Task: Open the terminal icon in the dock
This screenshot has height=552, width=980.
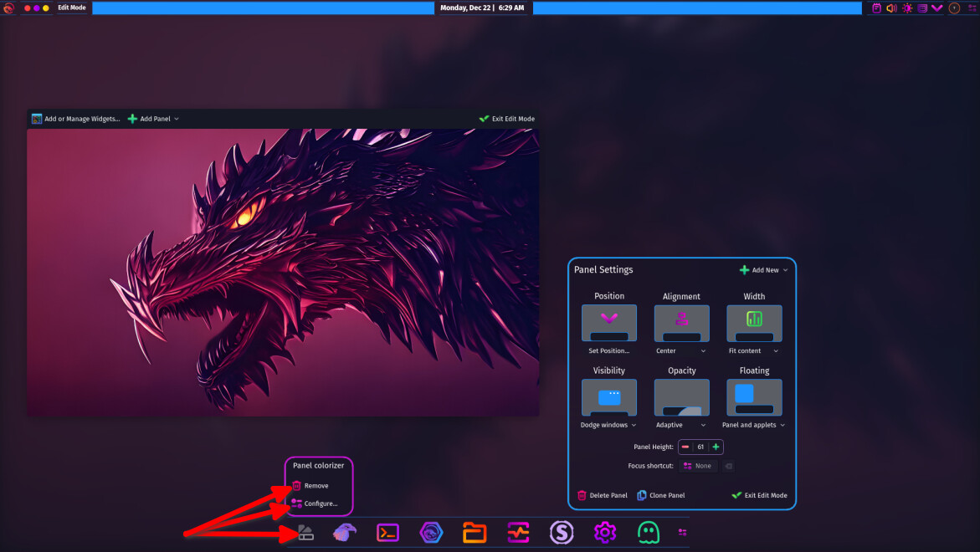Action: coord(387,532)
